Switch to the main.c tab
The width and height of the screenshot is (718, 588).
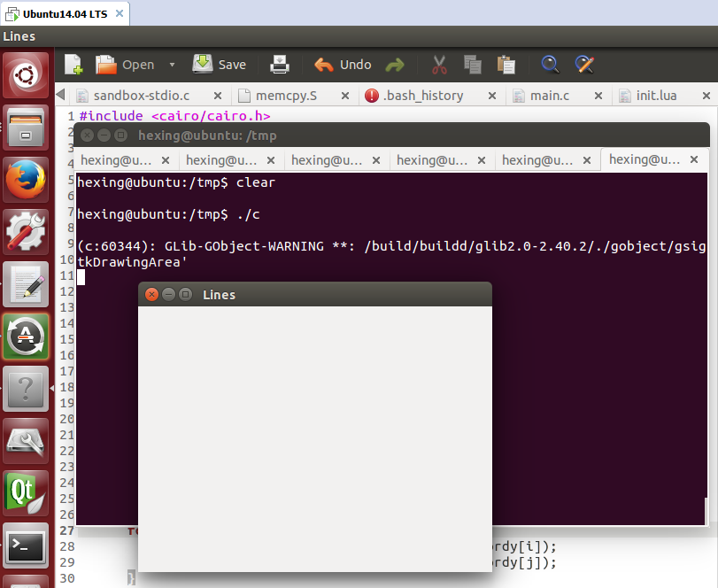click(549, 96)
